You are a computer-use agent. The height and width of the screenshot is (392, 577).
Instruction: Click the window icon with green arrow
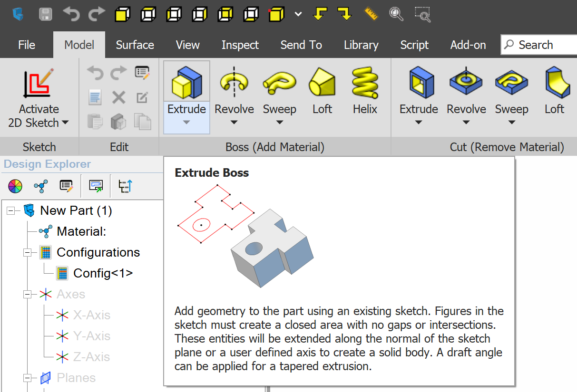click(96, 186)
